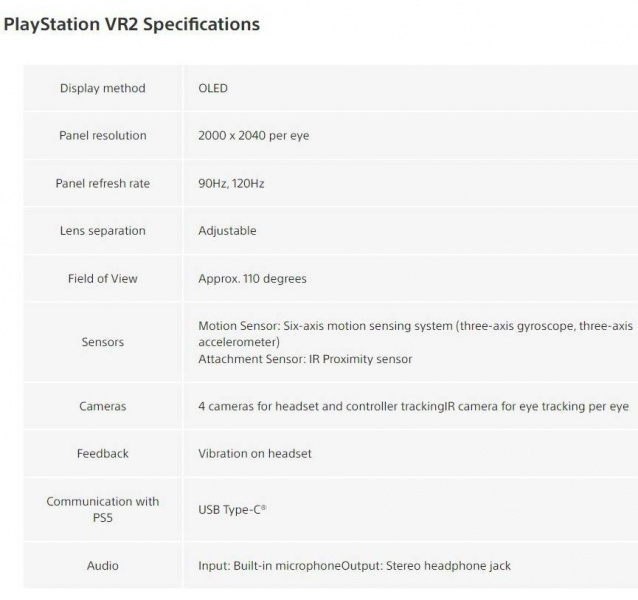
Task: Select the OLED value text
Action: (x=213, y=88)
